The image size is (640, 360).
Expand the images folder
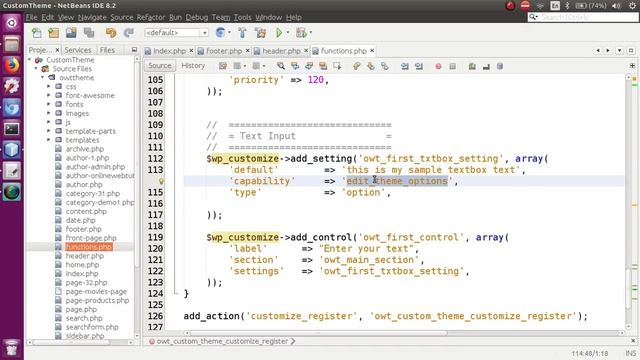click(x=49, y=113)
